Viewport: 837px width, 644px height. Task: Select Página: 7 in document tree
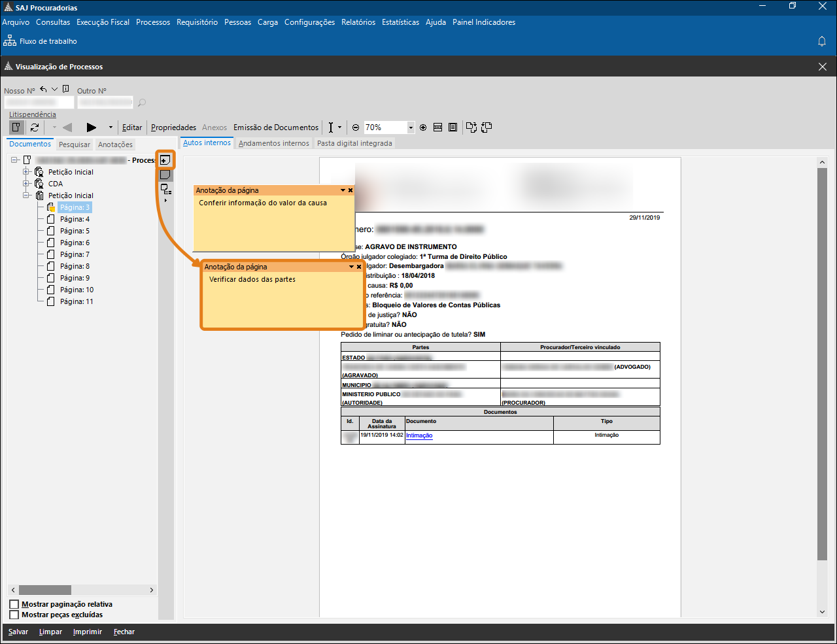(x=75, y=254)
